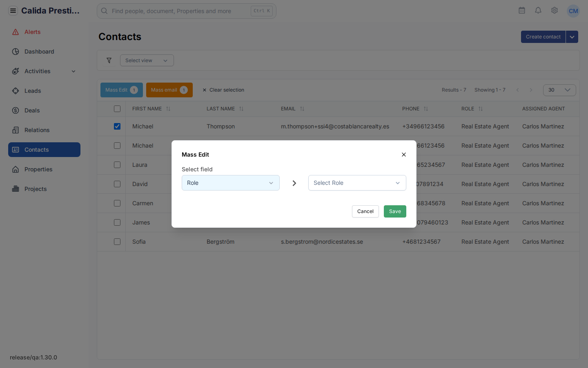
Task: Click the global search input field
Action: (187, 11)
